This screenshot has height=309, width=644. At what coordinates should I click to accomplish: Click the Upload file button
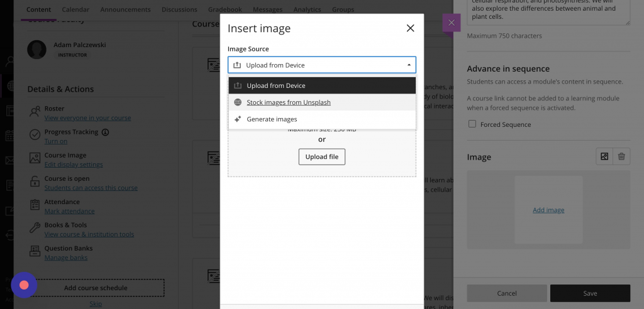click(x=321, y=157)
